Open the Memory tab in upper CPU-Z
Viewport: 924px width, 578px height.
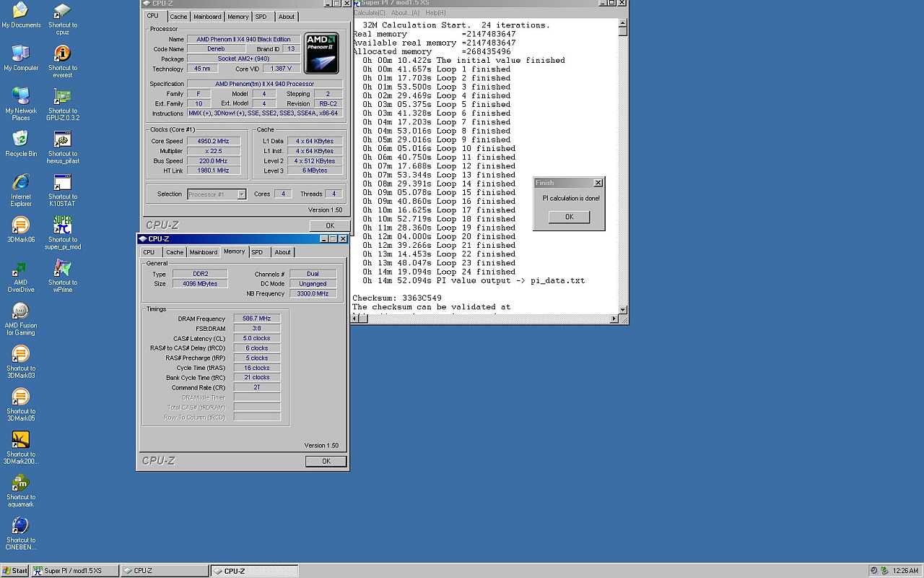click(237, 17)
